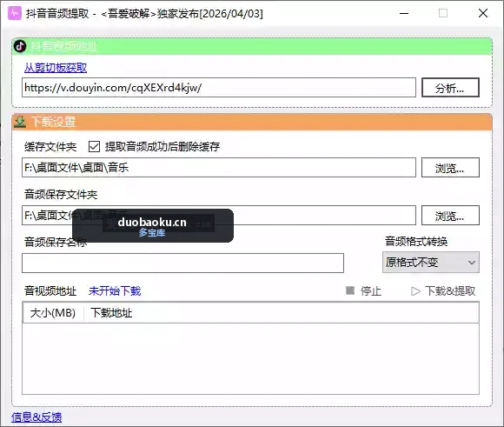Click the app logo icon in title bar

point(15,13)
